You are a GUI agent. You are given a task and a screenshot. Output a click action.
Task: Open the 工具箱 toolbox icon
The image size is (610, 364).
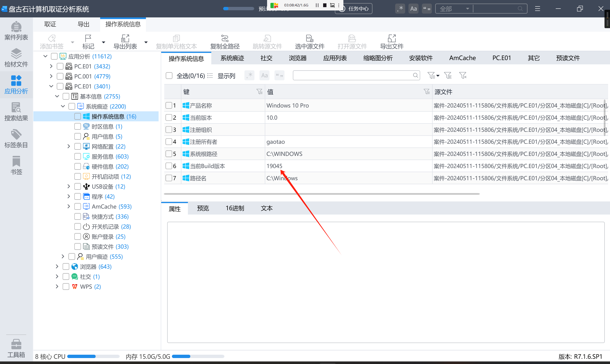pyautogui.click(x=16, y=348)
